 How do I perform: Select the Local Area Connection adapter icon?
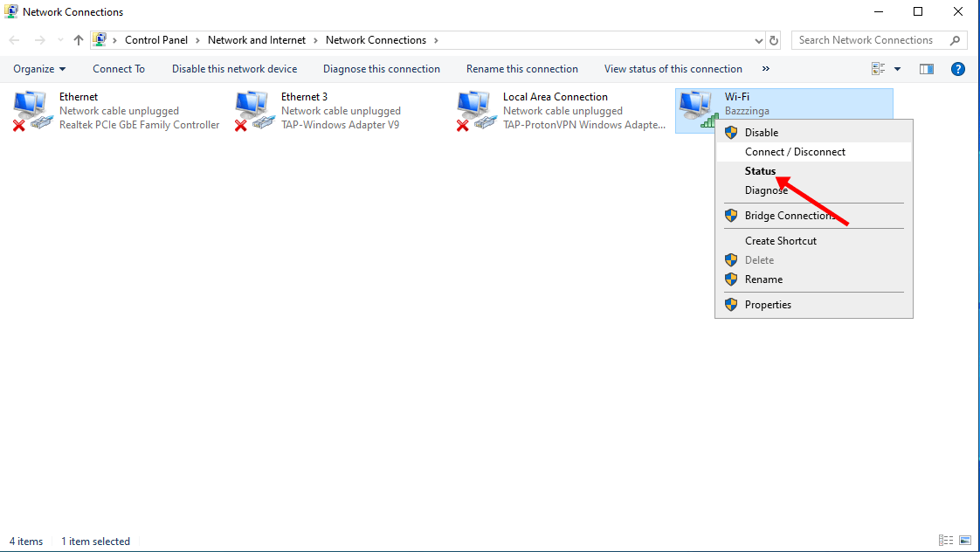pyautogui.click(x=476, y=111)
